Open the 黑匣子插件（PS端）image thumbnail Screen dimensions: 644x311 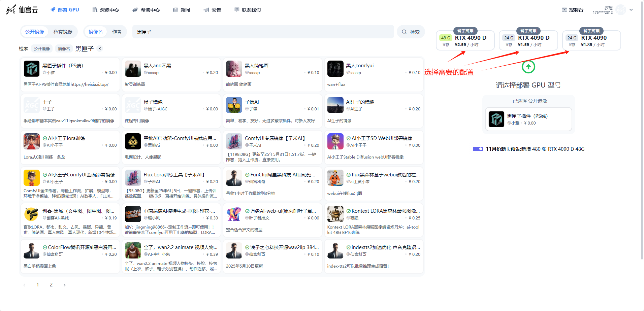tap(32, 69)
